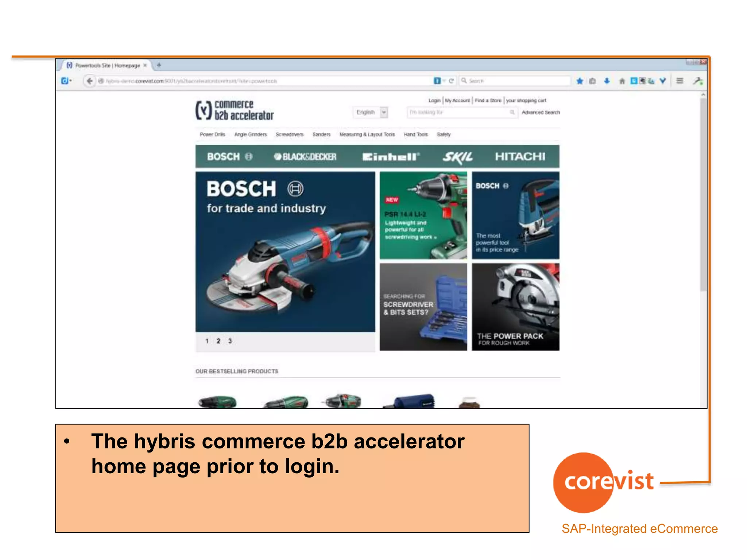Click the bookmarks list clipboard icon
This screenshot has height=560, width=747.
592,81
